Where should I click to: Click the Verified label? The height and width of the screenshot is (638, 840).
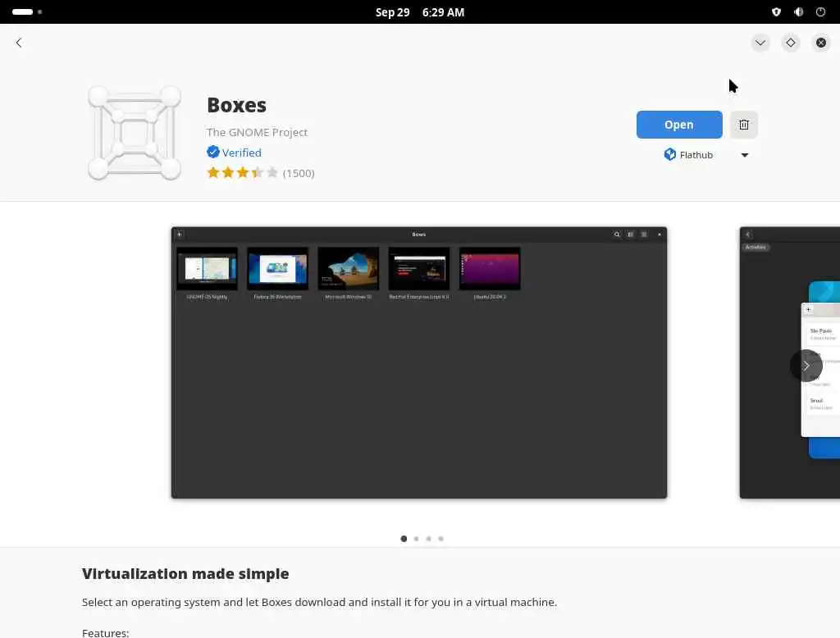coord(242,153)
